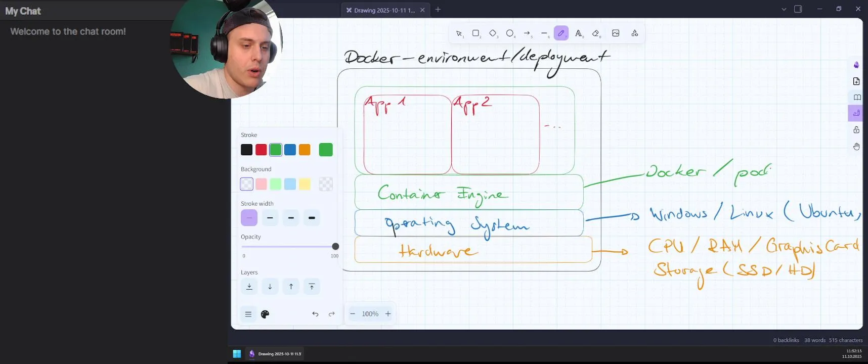Select the Line drawing tool

[x=545, y=33]
